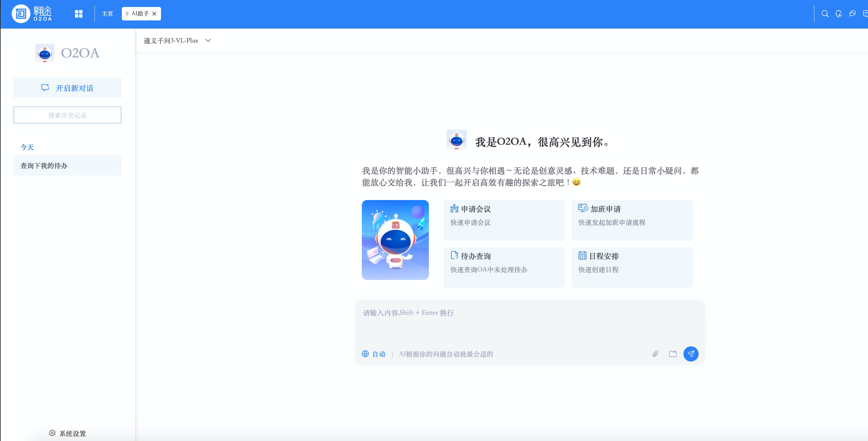Choose the 申请会议 quick action card

pos(504,220)
